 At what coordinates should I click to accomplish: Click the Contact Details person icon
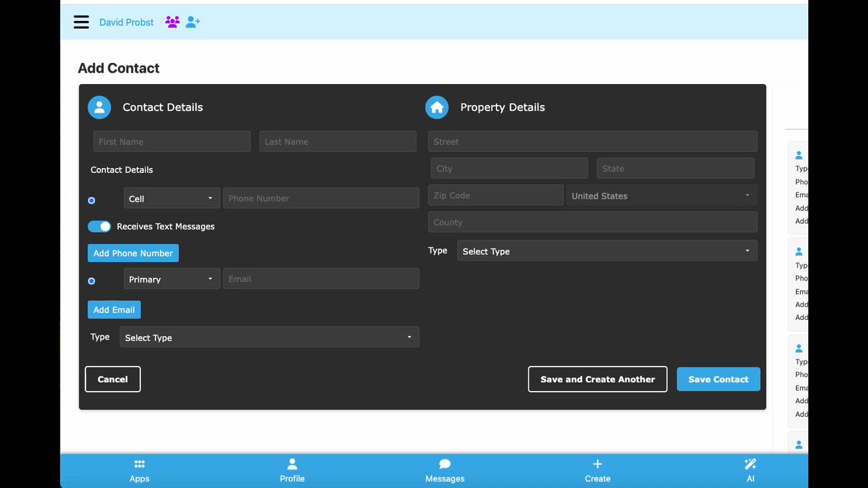coord(99,107)
